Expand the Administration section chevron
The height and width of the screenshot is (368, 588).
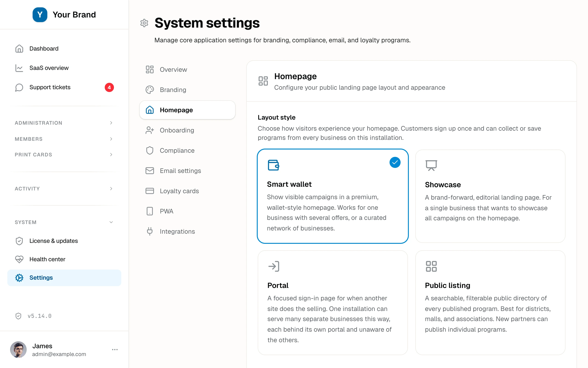(x=111, y=123)
